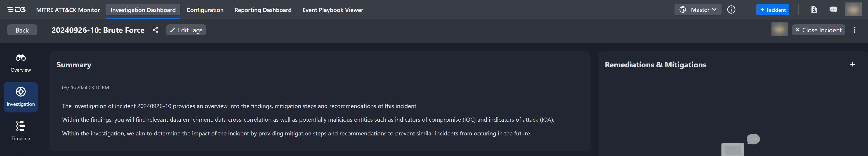868x156 pixels.
Task: Open the document info icon
Action: (814, 10)
